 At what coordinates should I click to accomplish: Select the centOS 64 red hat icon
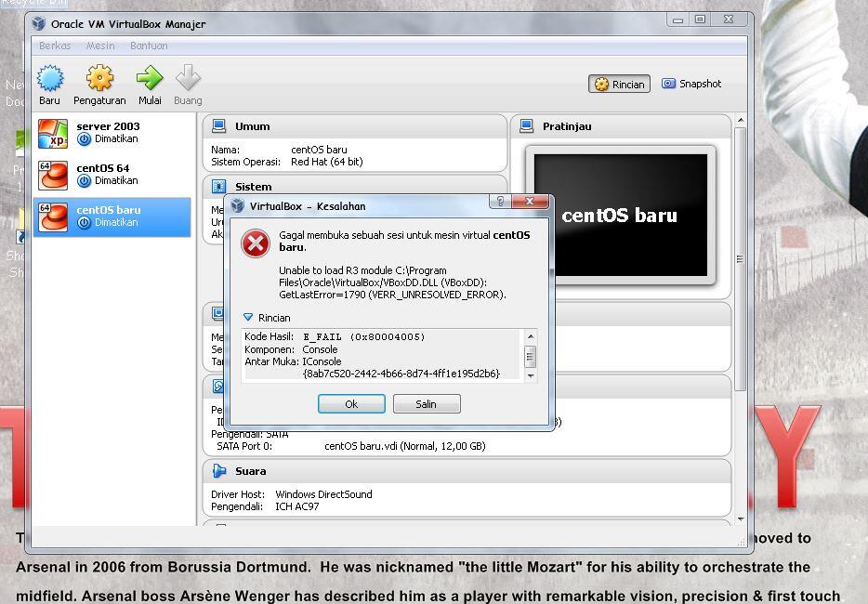(x=53, y=175)
